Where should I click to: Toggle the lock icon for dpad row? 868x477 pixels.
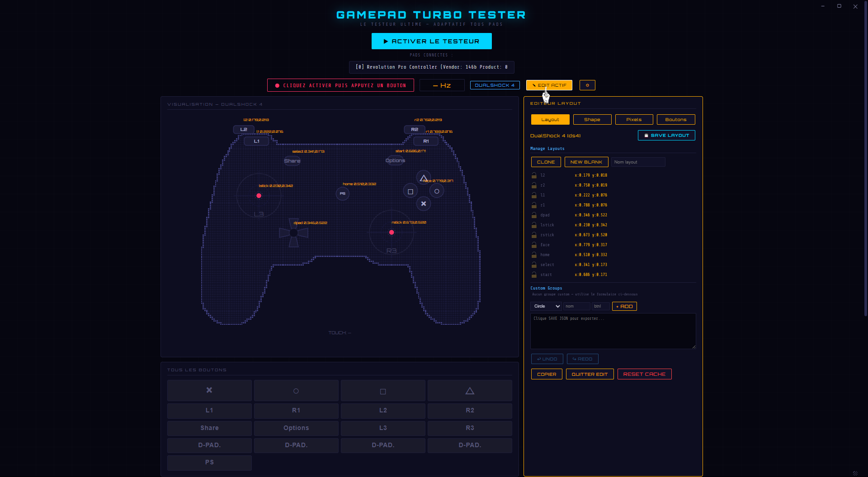pyautogui.click(x=534, y=215)
